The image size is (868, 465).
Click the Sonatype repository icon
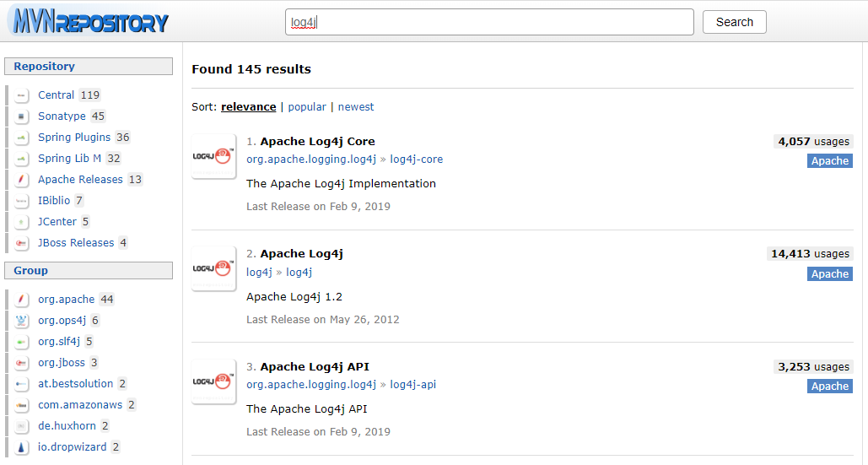[21, 116]
